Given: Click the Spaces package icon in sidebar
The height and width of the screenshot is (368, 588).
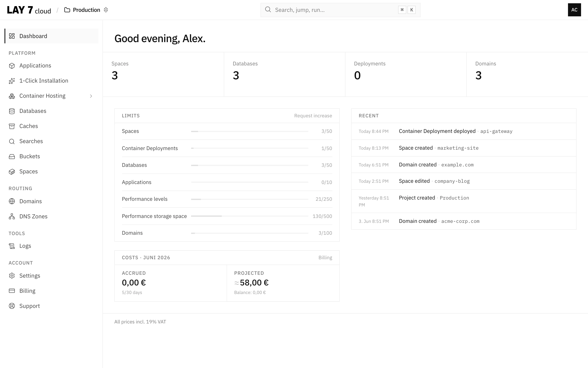Looking at the screenshot, I should tap(12, 172).
